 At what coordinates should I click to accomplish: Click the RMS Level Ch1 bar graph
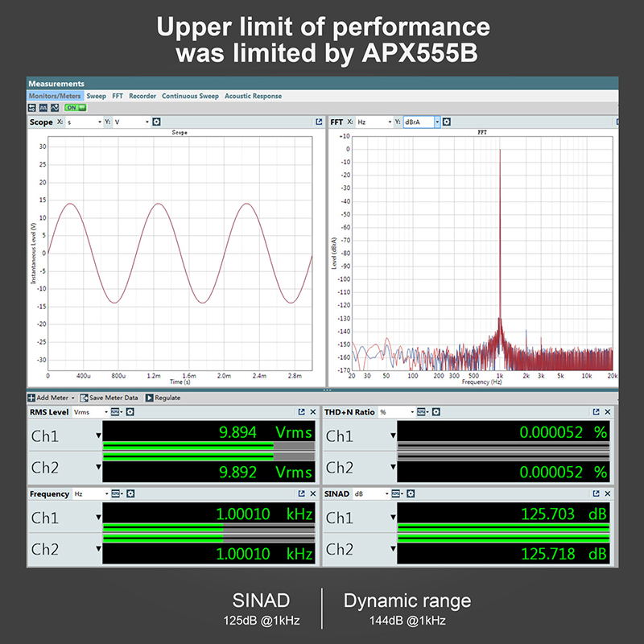coord(208,445)
